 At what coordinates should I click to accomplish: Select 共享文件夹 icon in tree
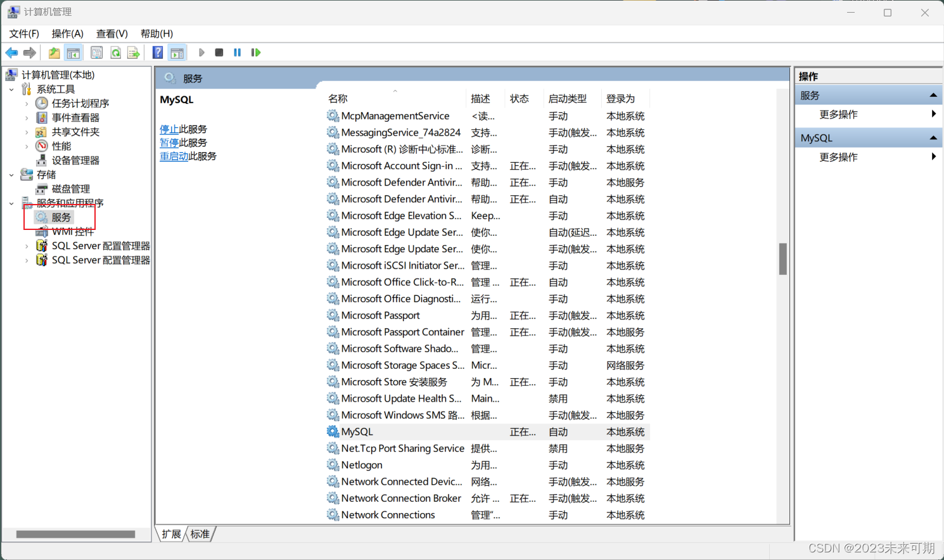[42, 132]
